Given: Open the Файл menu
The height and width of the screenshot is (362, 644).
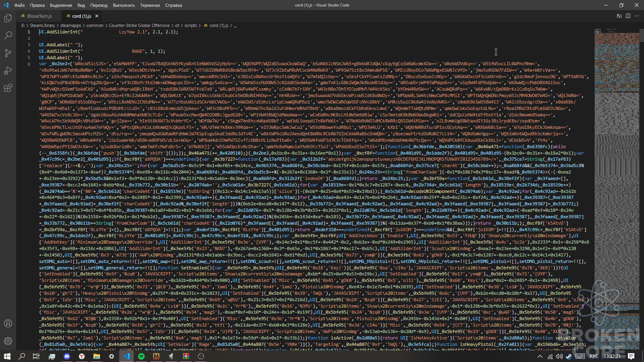Looking at the screenshot, I should point(19,5).
